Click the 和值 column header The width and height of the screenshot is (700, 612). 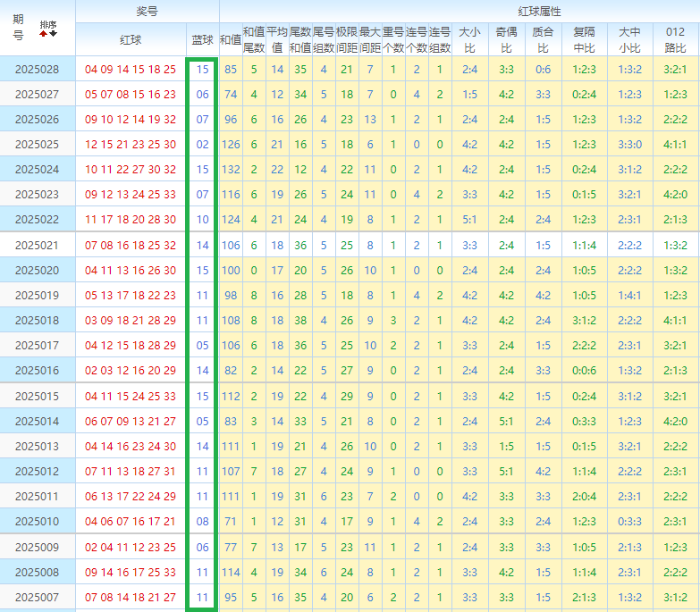[x=231, y=39]
